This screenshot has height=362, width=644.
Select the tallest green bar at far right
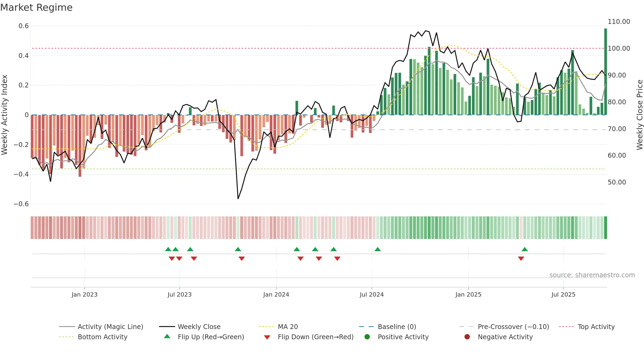pyautogui.click(x=606, y=72)
